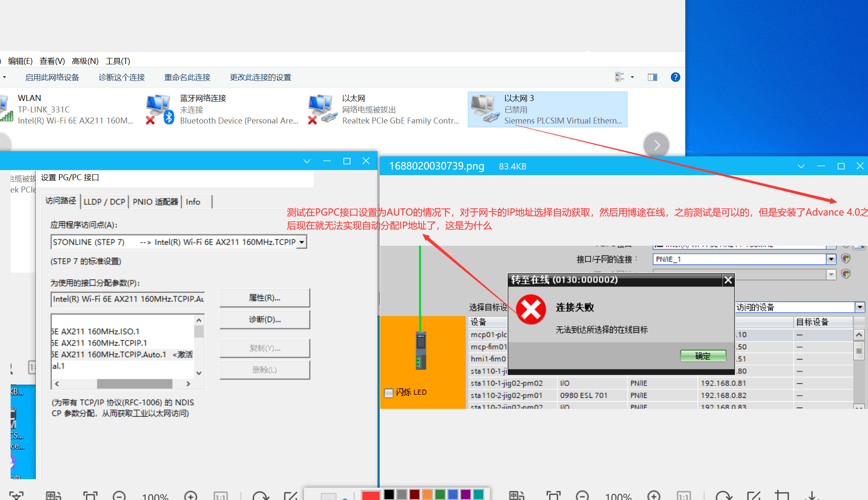Select the 以太网 3 PLCSIM adapter
The height and width of the screenshot is (500, 868).
[x=547, y=109]
